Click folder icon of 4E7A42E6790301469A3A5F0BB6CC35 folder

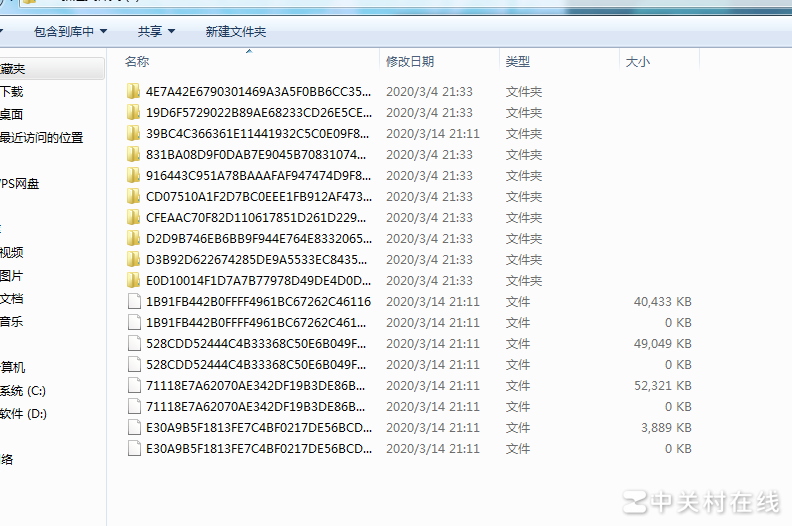134,92
